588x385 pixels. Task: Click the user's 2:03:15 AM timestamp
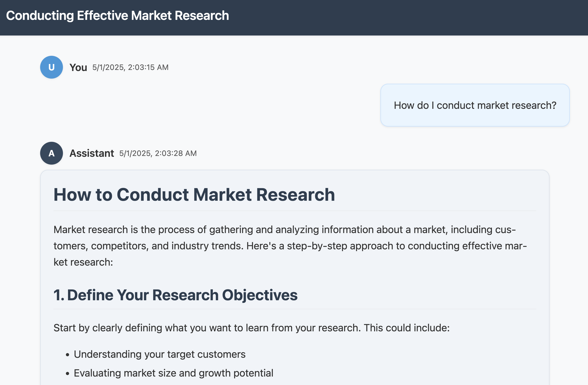[x=130, y=67]
